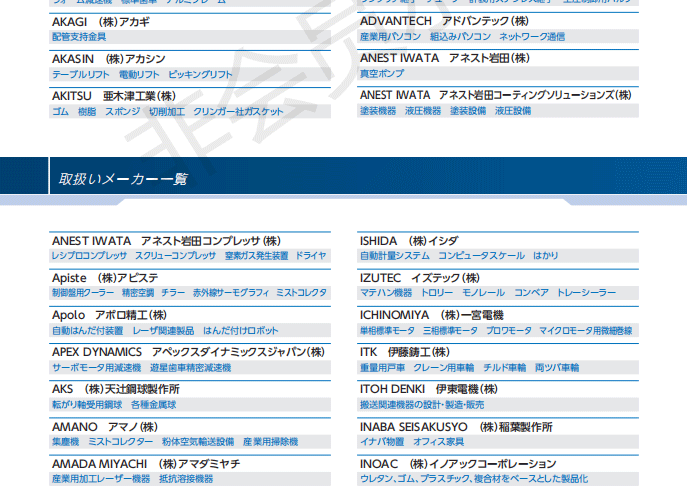Image resolution: width=687 pixels, height=486 pixels.
Task: Click the 産業用掃除機 keyword
Action: pyautogui.click(x=270, y=442)
